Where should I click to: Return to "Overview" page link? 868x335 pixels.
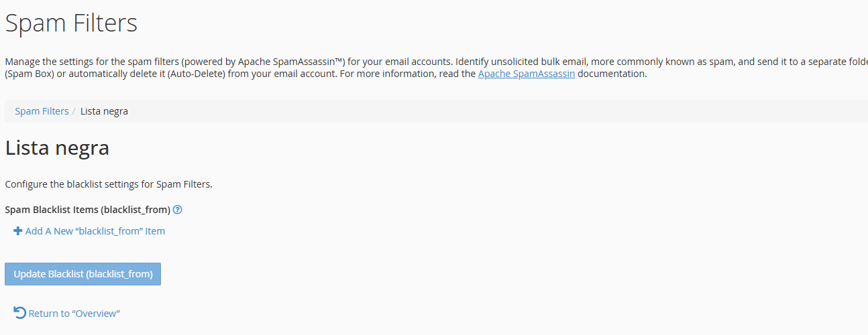coord(74,314)
